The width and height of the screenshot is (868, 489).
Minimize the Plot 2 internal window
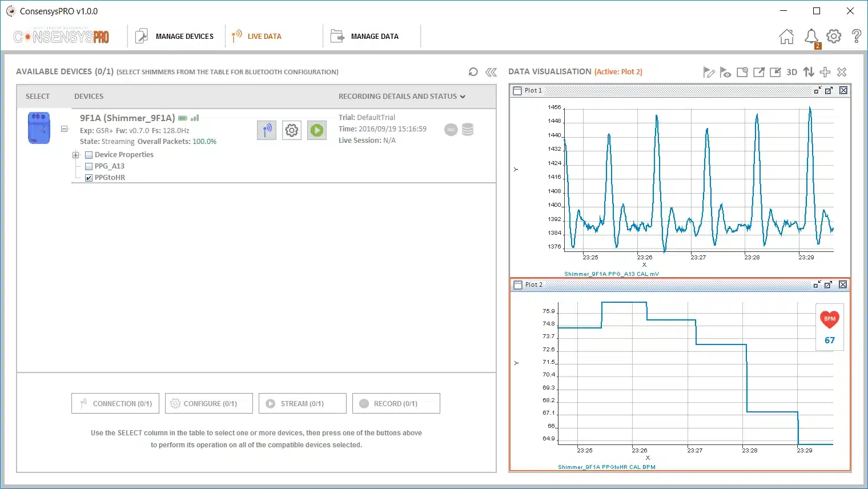818,284
